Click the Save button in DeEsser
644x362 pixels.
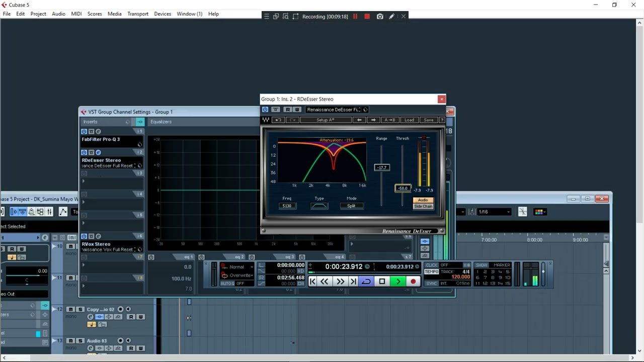coord(429,120)
